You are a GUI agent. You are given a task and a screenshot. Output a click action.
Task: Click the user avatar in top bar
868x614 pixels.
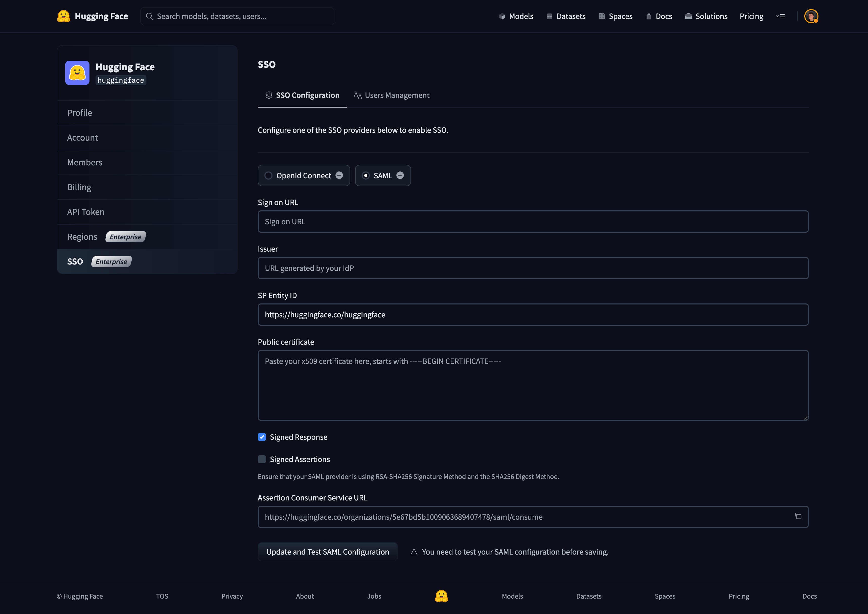coord(811,16)
